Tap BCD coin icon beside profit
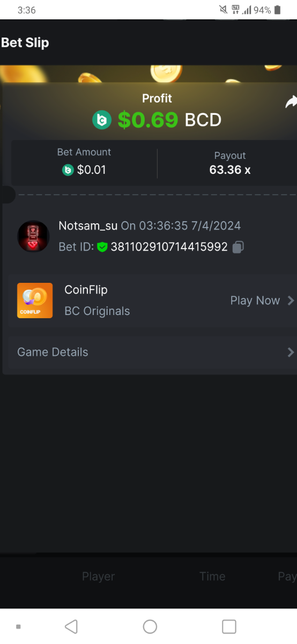This screenshot has width=297, height=644. click(x=101, y=120)
